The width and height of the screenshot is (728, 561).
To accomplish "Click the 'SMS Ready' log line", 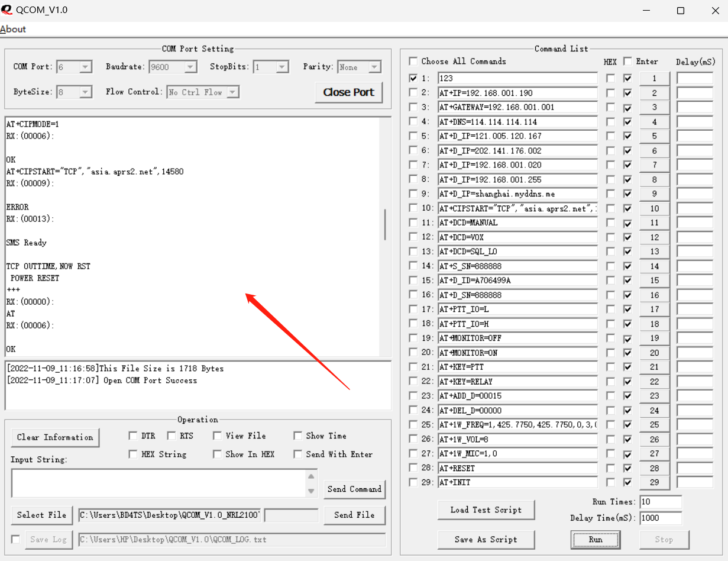I will pyautogui.click(x=27, y=243).
